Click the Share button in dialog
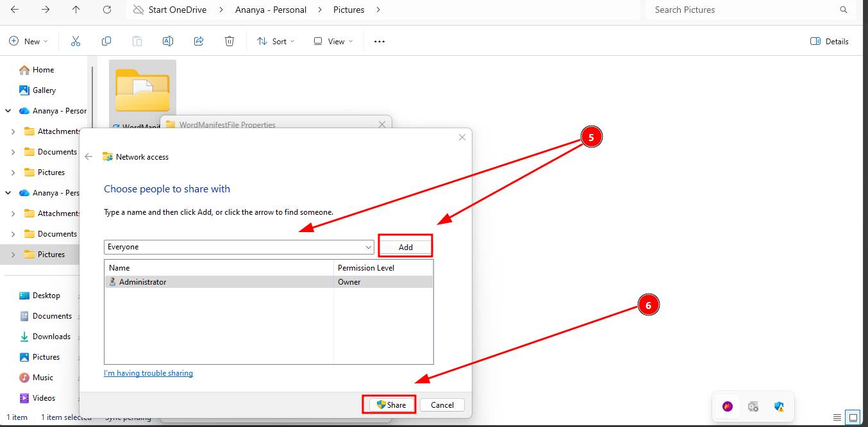This screenshot has width=868, height=427. (x=390, y=405)
